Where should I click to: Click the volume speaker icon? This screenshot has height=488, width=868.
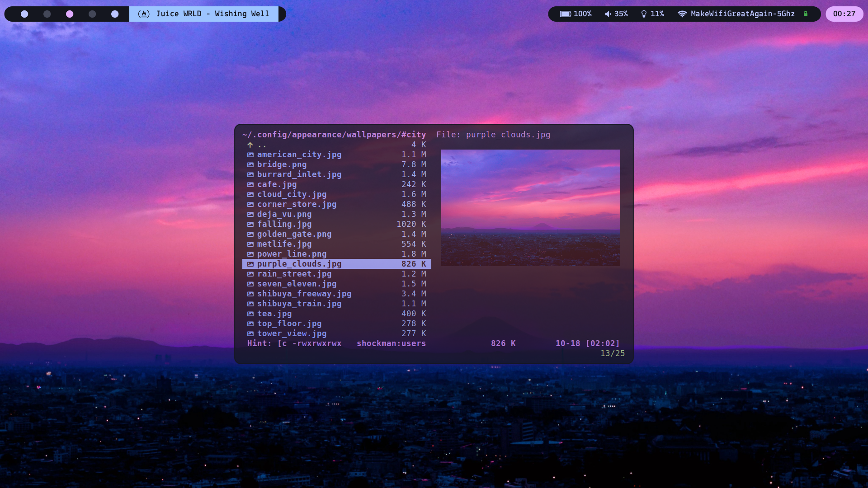click(x=608, y=14)
